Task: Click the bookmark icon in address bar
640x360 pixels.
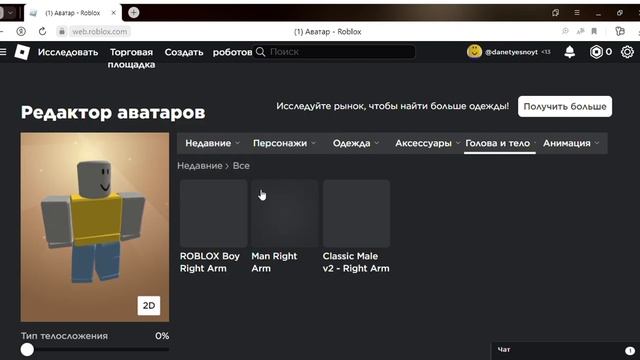Action: click(x=594, y=31)
